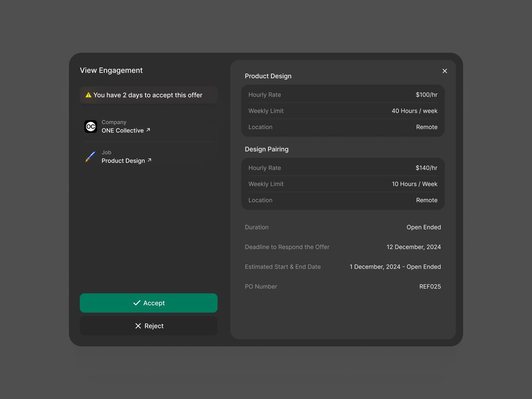Open Product Design job external link arrow
Screen dimensions: 532x399
[149, 160]
